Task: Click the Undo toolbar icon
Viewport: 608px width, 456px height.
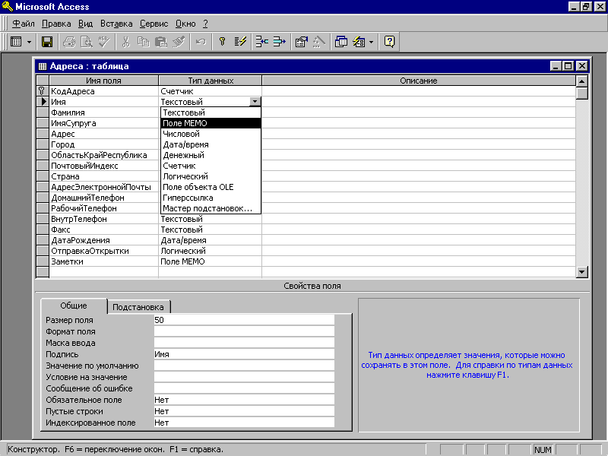Action: pos(200,42)
